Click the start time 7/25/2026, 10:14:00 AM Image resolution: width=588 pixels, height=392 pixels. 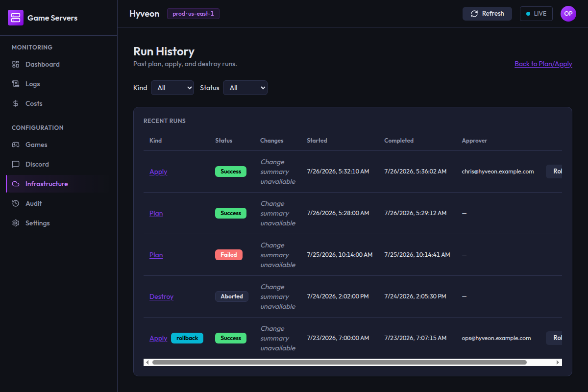(x=340, y=255)
